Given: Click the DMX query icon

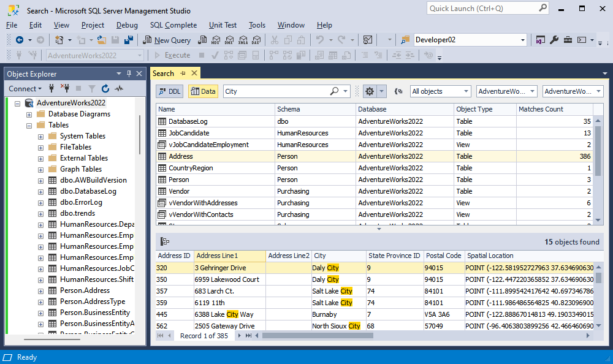Looking at the screenshot, I should click(229, 40).
